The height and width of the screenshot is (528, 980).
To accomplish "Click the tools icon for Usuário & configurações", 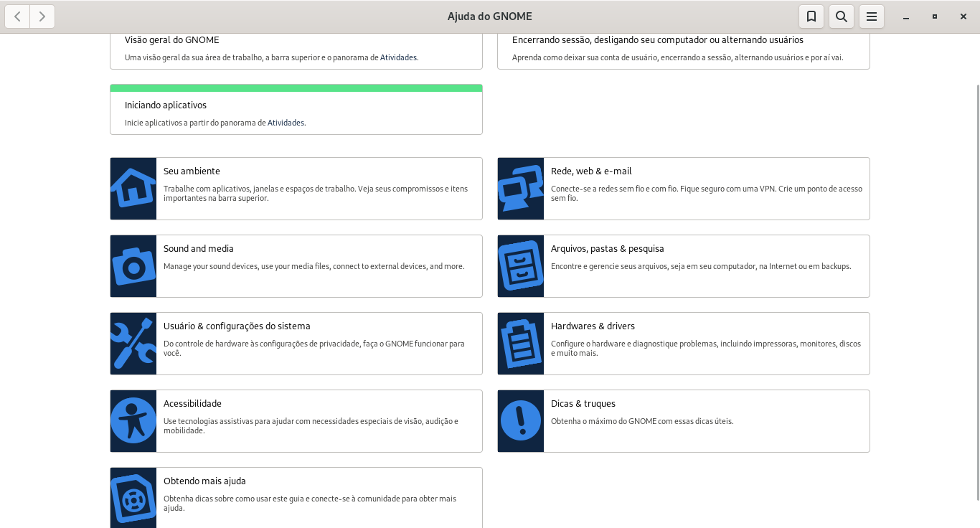I will coord(133,344).
